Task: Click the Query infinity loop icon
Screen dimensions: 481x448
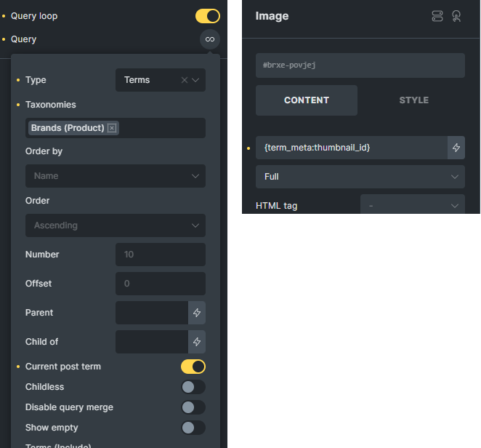Action: 209,39
